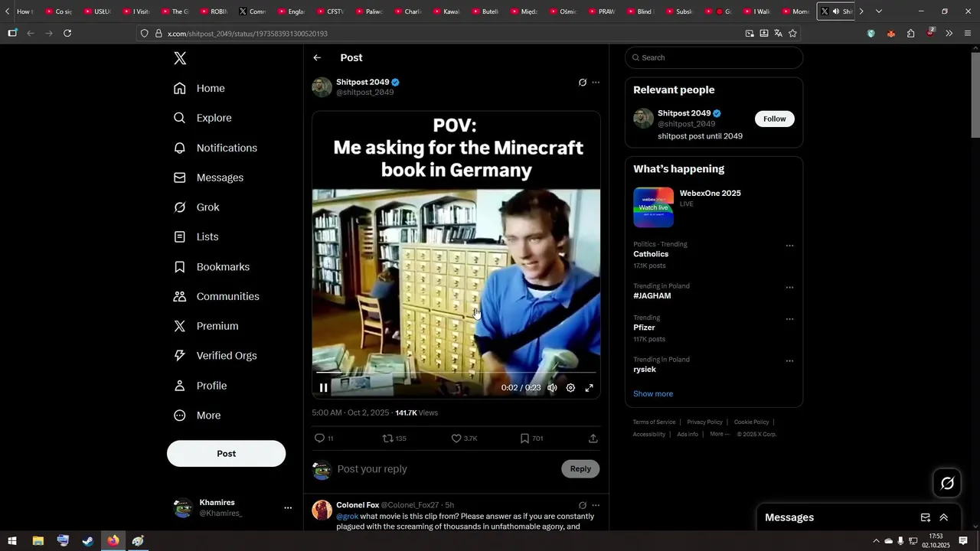Image resolution: width=980 pixels, height=551 pixels.
Task: Reload the page in the browser
Action: point(67,34)
